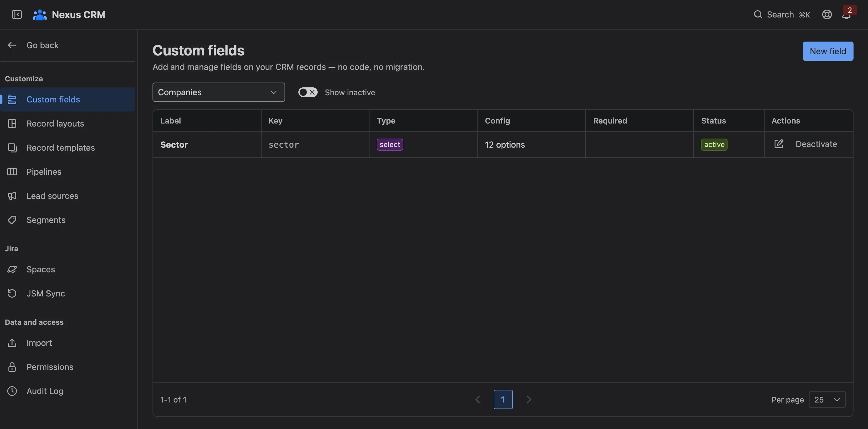
Task: Open the Per page 25 dropdown
Action: click(x=827, y=399)
